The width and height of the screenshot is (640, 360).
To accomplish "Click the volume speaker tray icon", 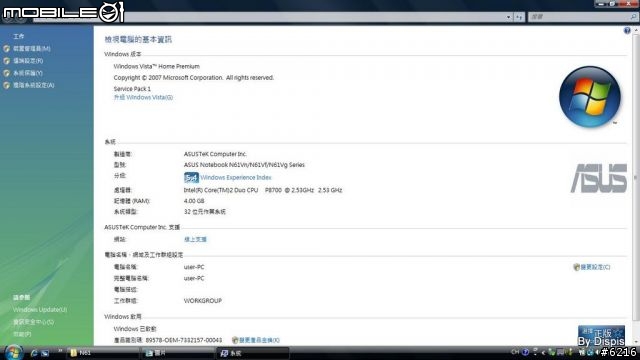I will 597,352.
